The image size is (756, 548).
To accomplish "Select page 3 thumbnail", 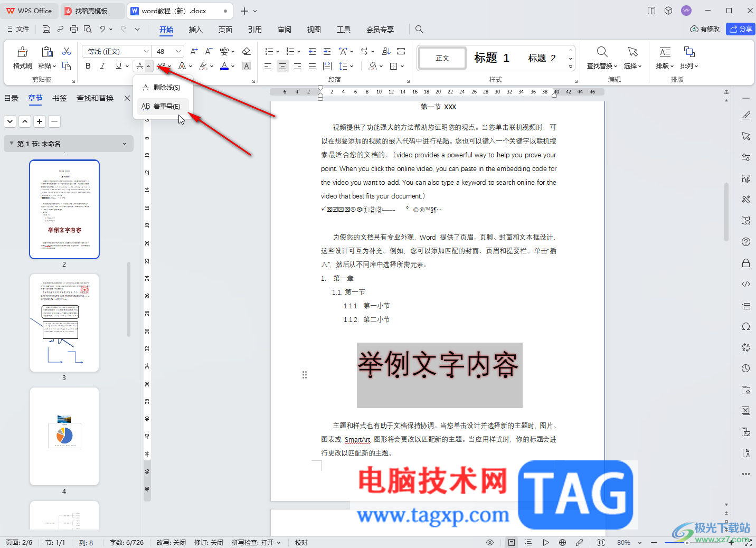I will [64, 323].
